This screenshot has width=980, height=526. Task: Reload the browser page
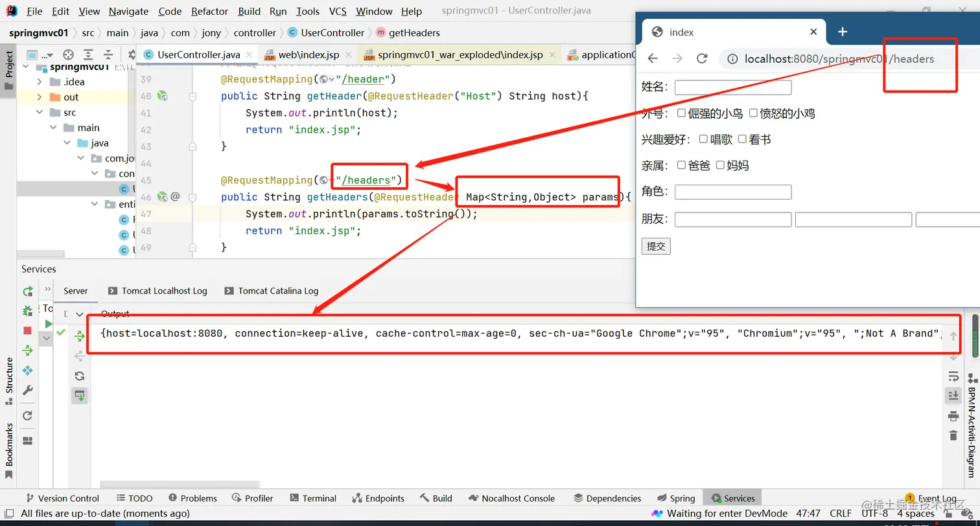[x=701, y=59]
